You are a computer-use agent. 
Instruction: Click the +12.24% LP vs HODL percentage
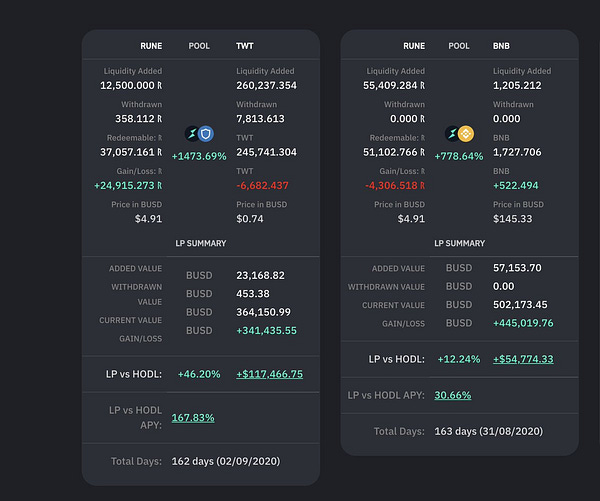tap(459, 359)
